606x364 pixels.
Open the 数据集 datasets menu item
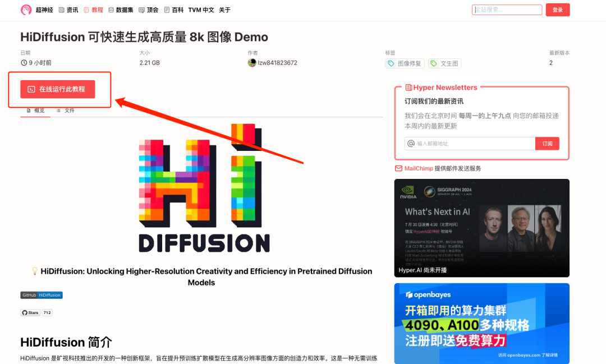coord(121,10)
